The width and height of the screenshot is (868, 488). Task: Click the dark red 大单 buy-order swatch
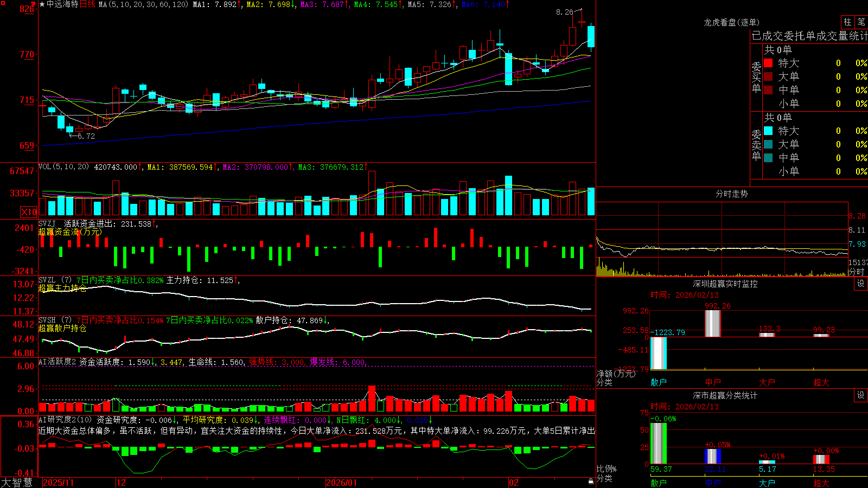click(x=768, y=76)
